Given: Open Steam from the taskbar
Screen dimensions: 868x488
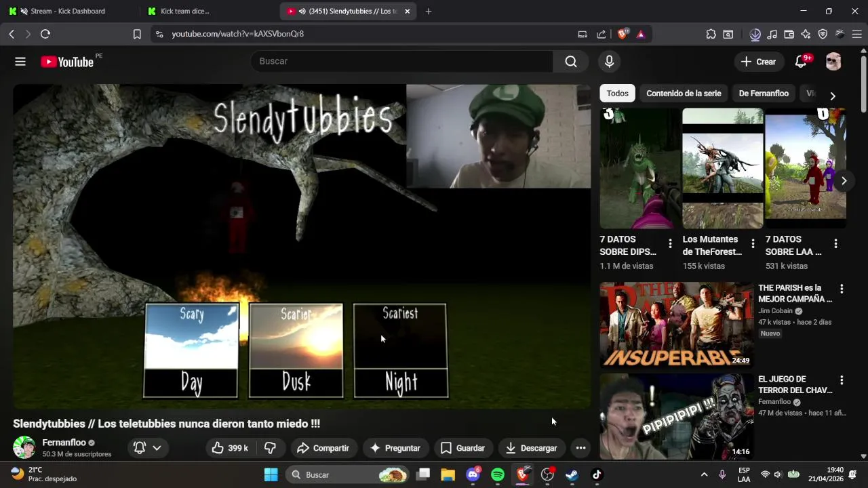Looking at the screenshot, I should 572,474.
